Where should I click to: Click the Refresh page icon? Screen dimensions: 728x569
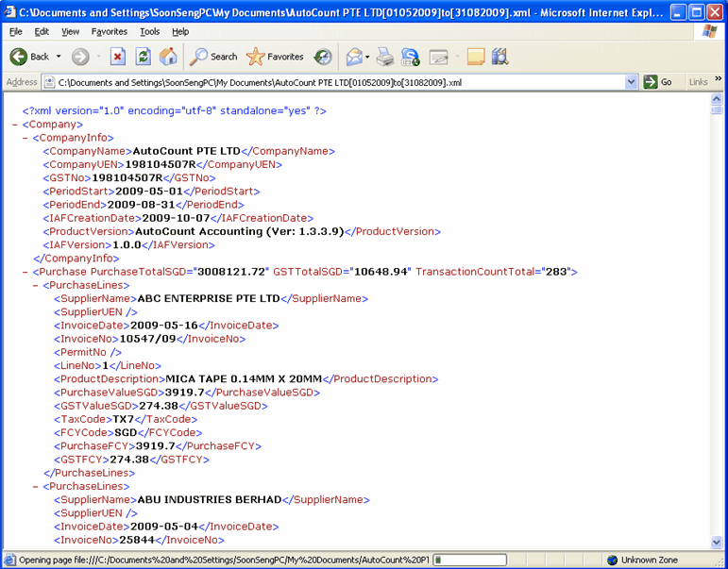point(144,57)
